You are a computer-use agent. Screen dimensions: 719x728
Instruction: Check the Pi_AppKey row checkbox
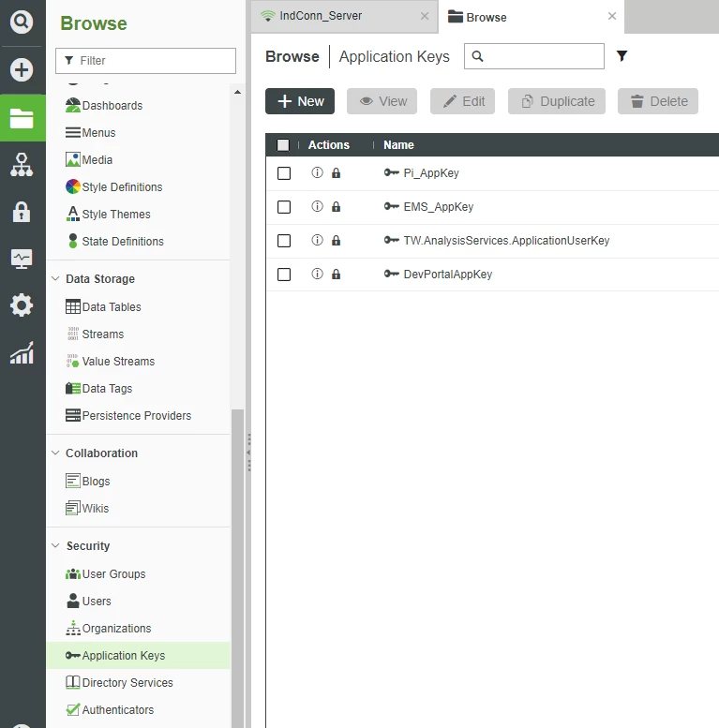coord(284,173)
